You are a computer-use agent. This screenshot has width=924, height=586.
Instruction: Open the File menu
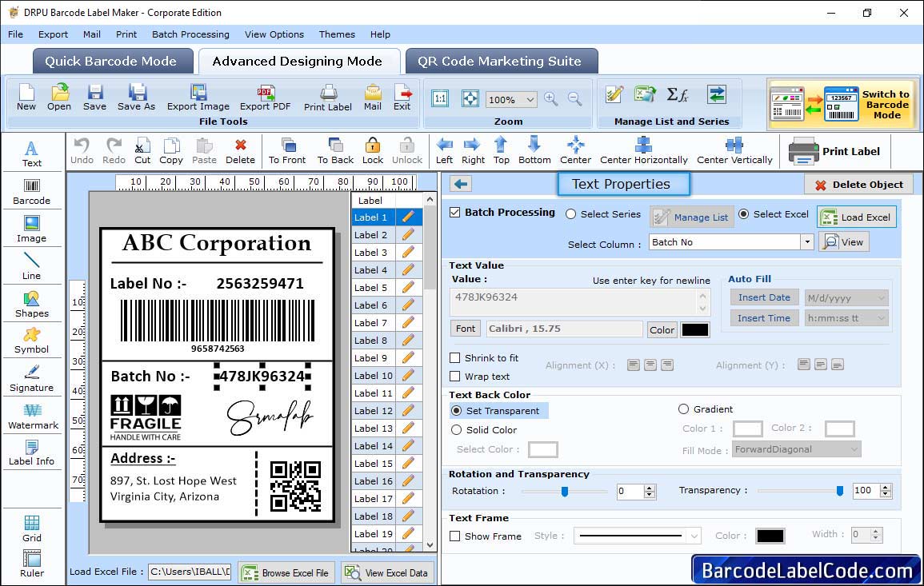(16, 34)
